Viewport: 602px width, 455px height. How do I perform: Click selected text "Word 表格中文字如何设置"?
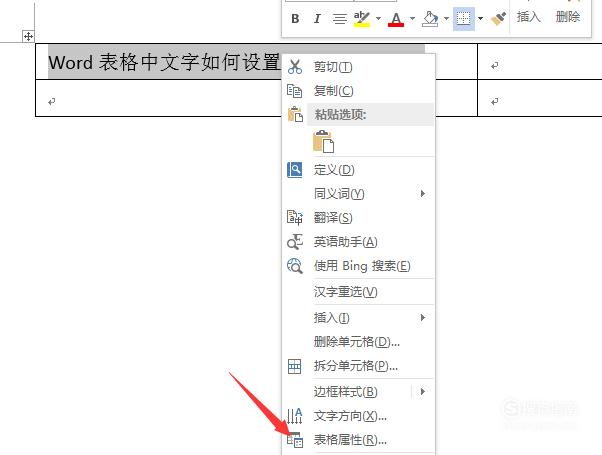pos(164,62)
